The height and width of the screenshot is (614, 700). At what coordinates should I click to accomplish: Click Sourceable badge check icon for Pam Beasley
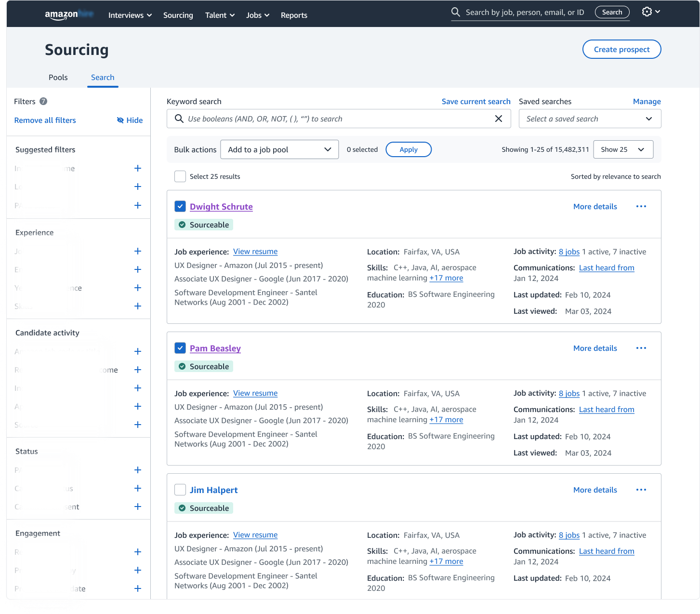click(x=182, y=366)
